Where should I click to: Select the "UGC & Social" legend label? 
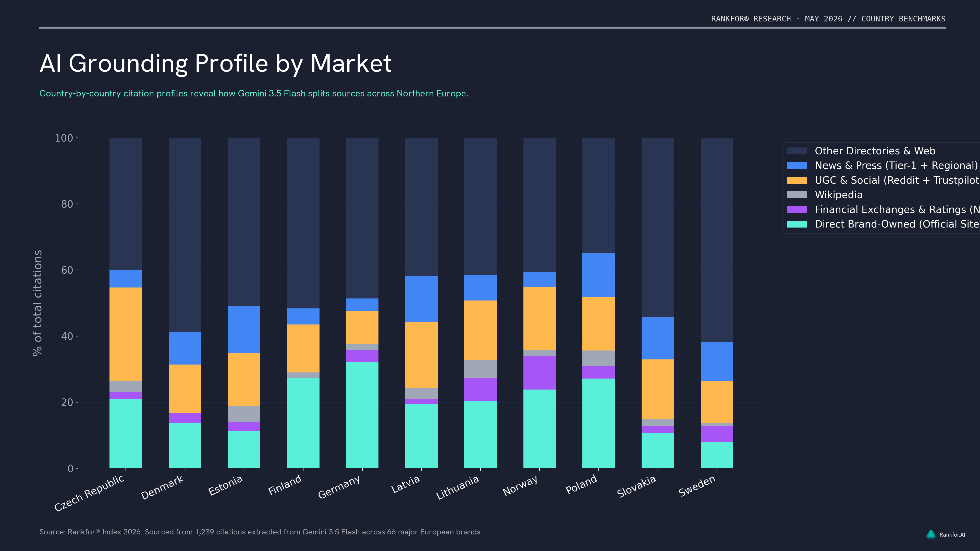tap(898, 180)
